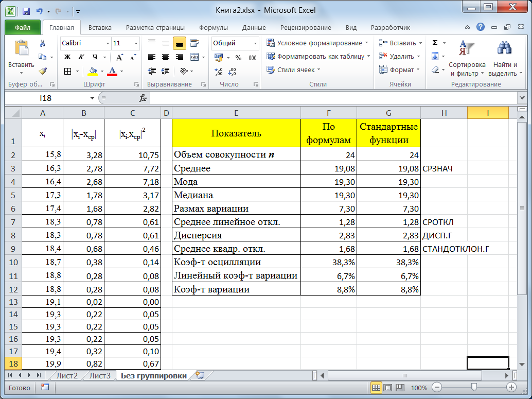Click the zoom slider handle
Image resolution: width=532 pixels, height=399 pixels.
click(x=474, y=387)
